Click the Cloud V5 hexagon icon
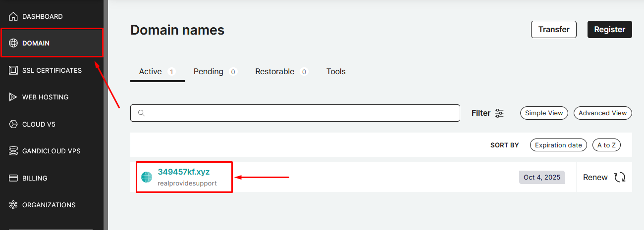 13,124
